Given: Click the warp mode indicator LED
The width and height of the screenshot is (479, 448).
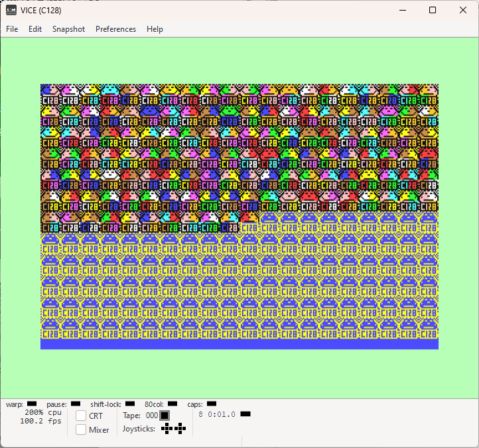Looking at the screenshot, I should coord(32,404).
